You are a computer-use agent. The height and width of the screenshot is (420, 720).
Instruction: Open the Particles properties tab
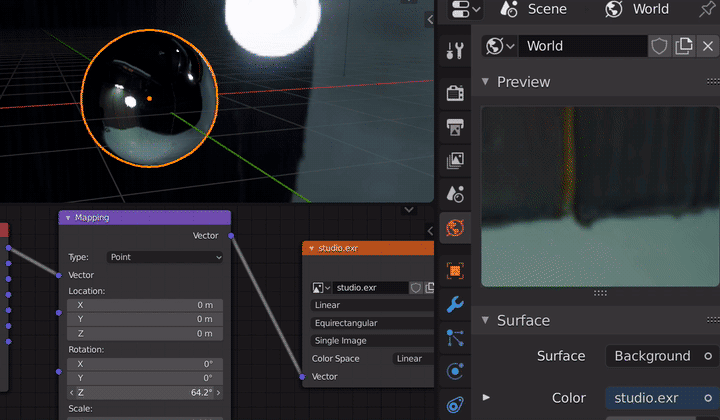point(455,338)
